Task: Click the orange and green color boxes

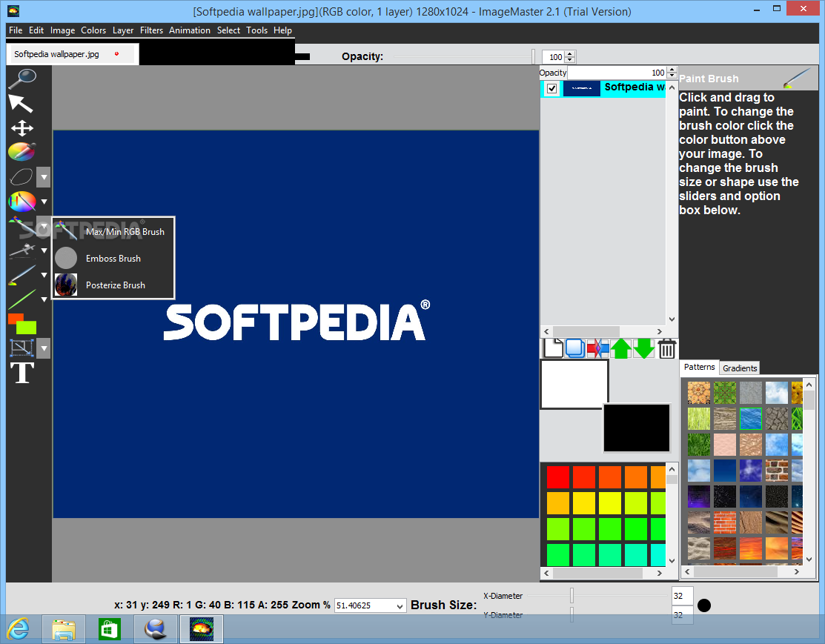Action: 22,324
